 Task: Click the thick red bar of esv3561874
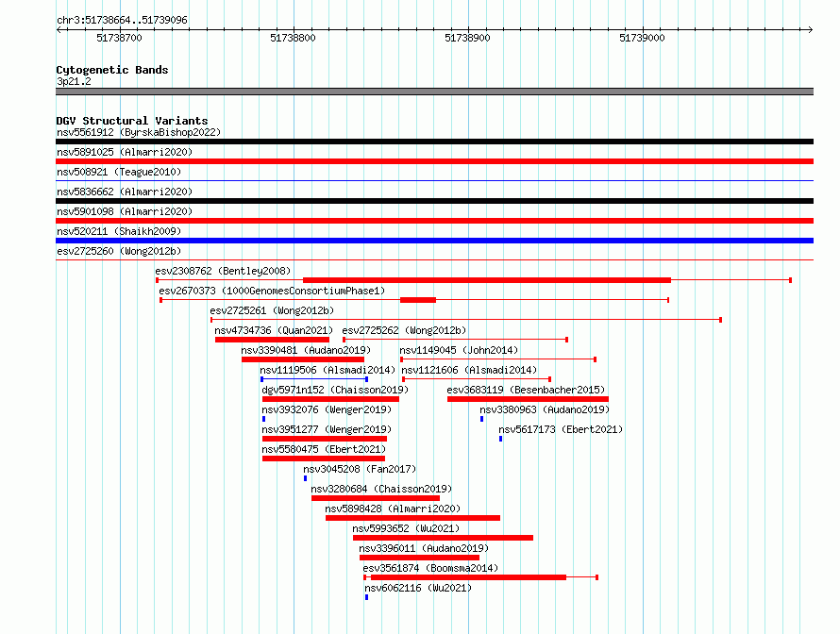469,577
